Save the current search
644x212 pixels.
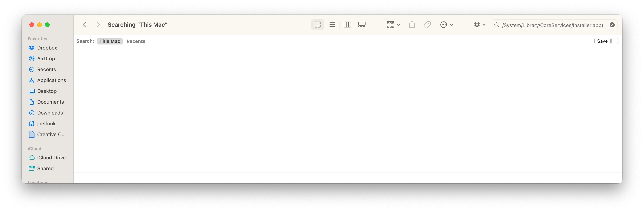click(x=602, y=41)
